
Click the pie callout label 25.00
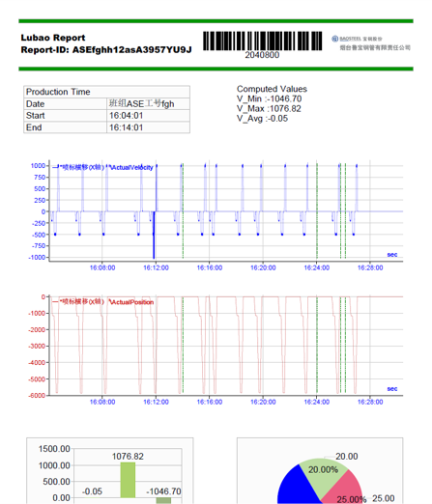click(384, 498)
